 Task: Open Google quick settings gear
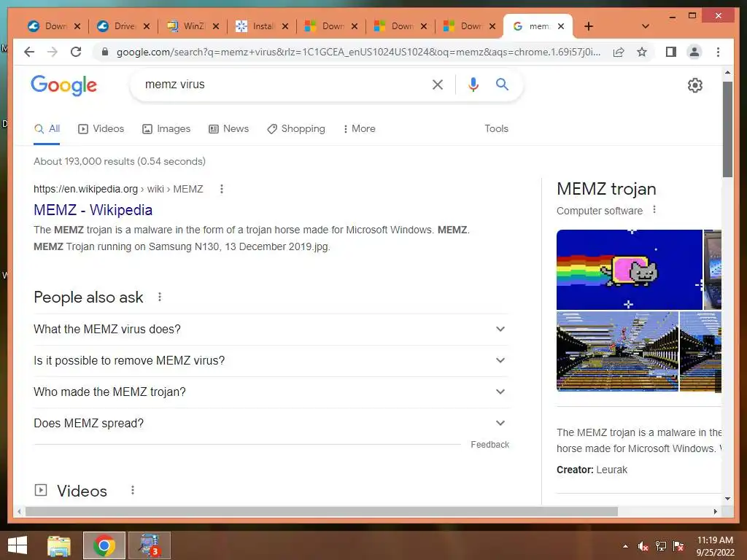pyautogui.click(x=695, y=85)
